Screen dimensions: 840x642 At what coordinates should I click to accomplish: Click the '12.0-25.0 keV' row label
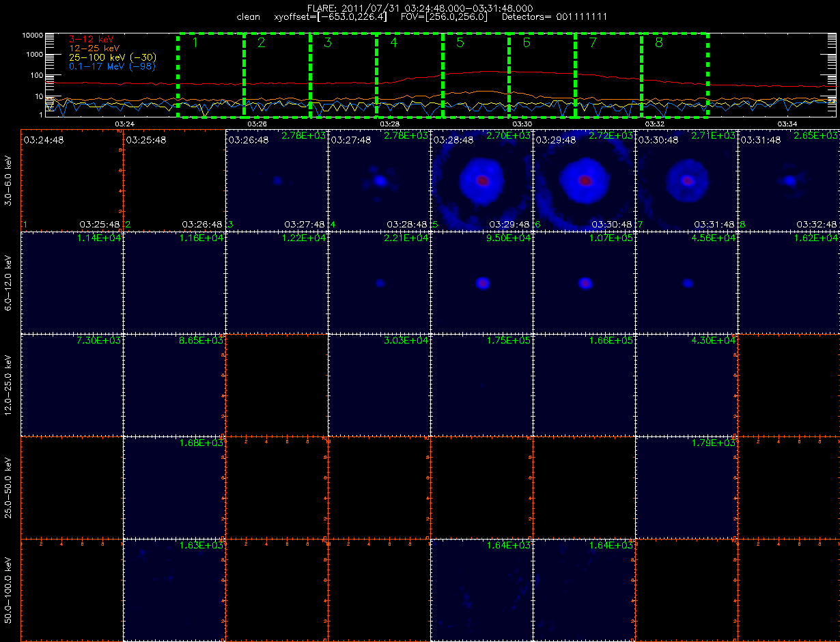(8, 385)
